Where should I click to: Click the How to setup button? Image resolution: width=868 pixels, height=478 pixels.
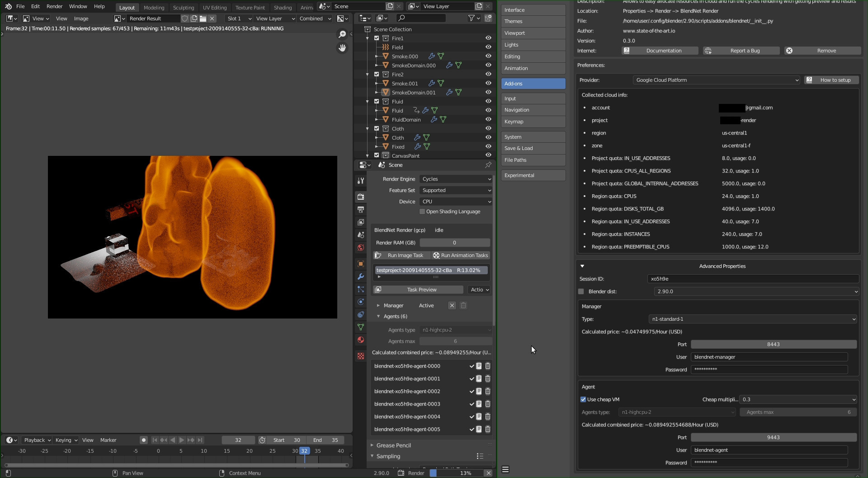pyautogui.click(x=831, y=80)
